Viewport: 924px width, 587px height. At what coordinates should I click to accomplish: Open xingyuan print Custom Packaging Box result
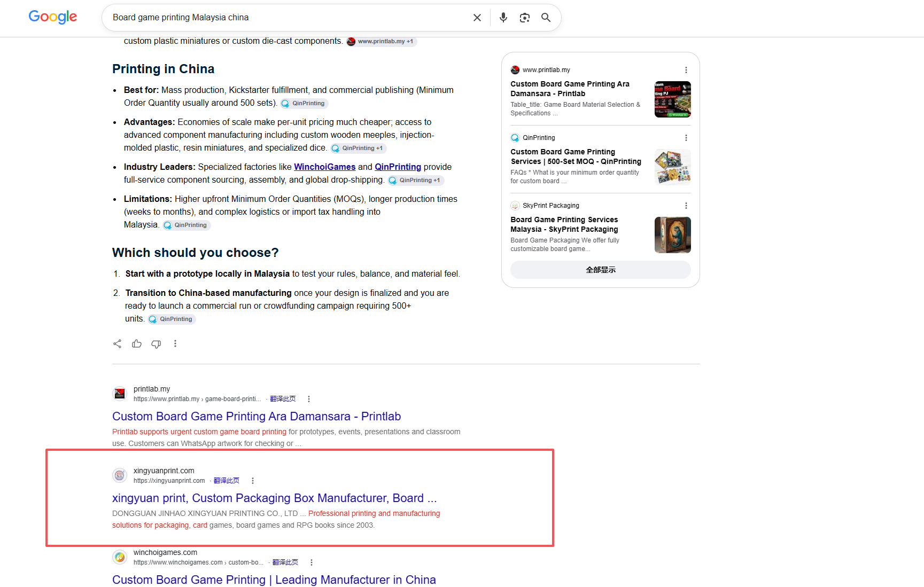click(x=275, y=498)
